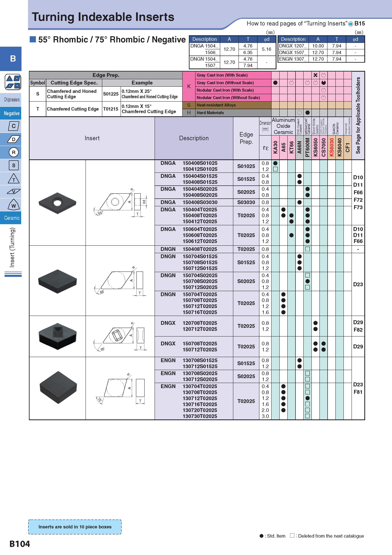392x555 pixels.
Task: Click the C shape insert icon
Action: (x=14, y=126)
